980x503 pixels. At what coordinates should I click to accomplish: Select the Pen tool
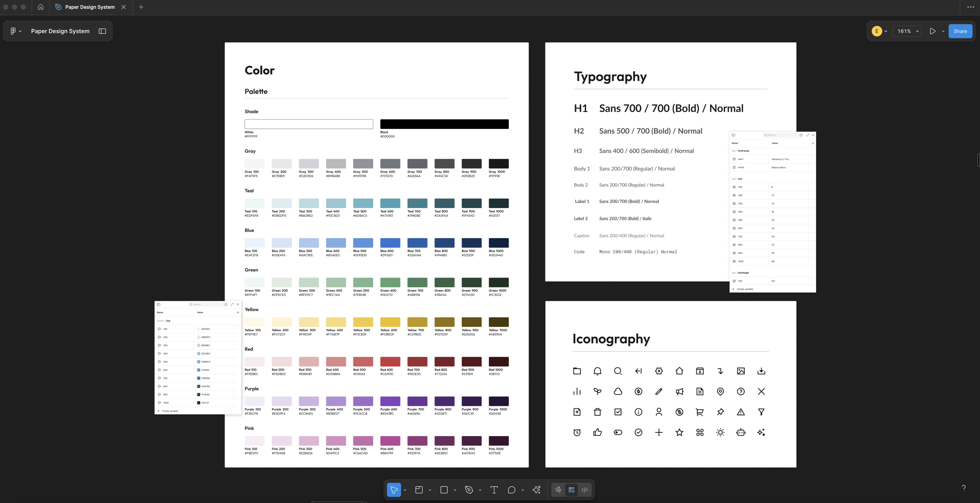[x=469, y=490]
